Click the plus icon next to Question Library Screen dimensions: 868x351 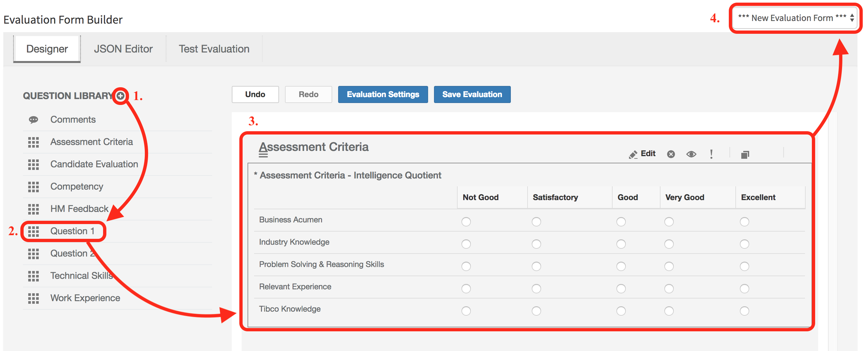(x=120, y=96)
